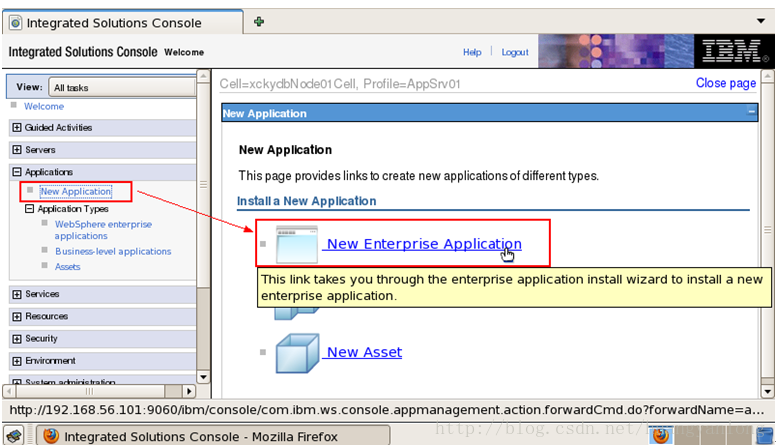Image resolution: width=776 pixels, height=448 pixels.
Task: Click the Integrated Solutions Console tab favicon
Action: 16,23
